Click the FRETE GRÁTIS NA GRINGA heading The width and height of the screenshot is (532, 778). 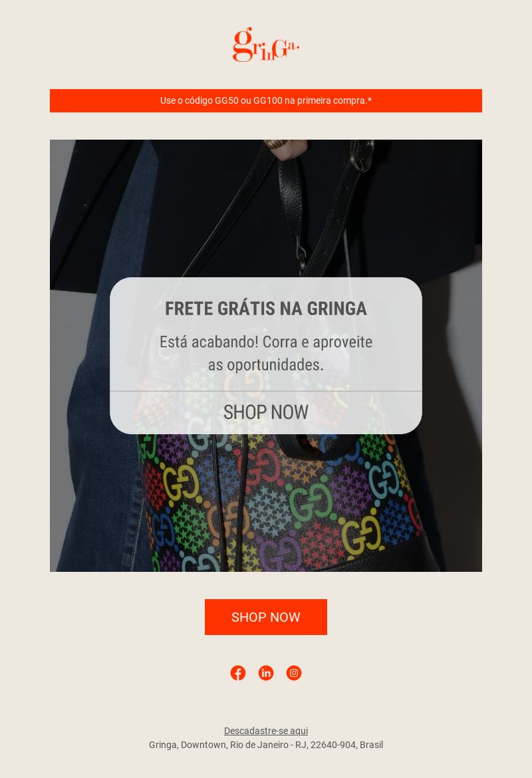[266, 308]
